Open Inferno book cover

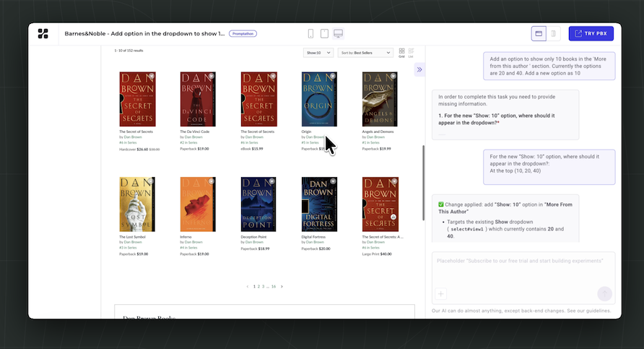pyautogui.click(x=198, y=204)
